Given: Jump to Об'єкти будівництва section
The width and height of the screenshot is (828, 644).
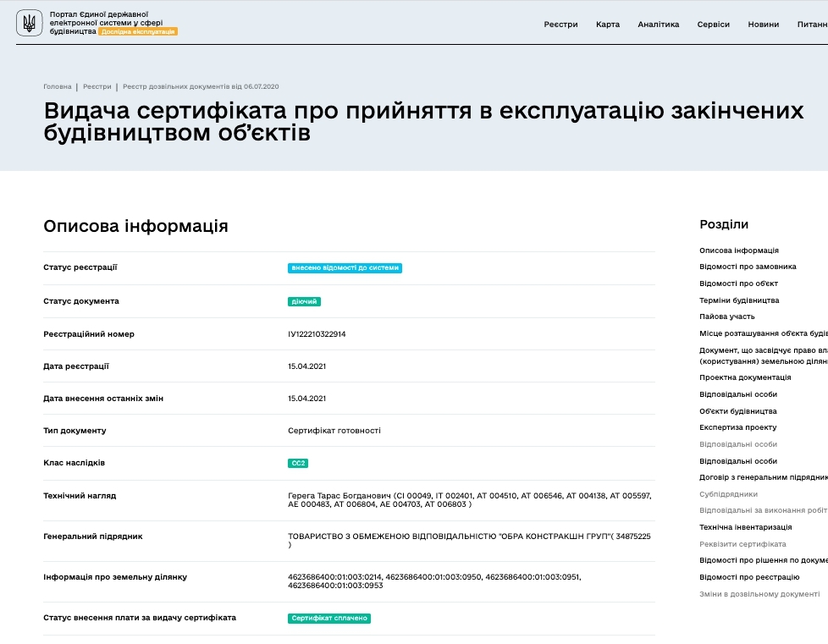Looking at the screenshot, I should tap(737, 411).
